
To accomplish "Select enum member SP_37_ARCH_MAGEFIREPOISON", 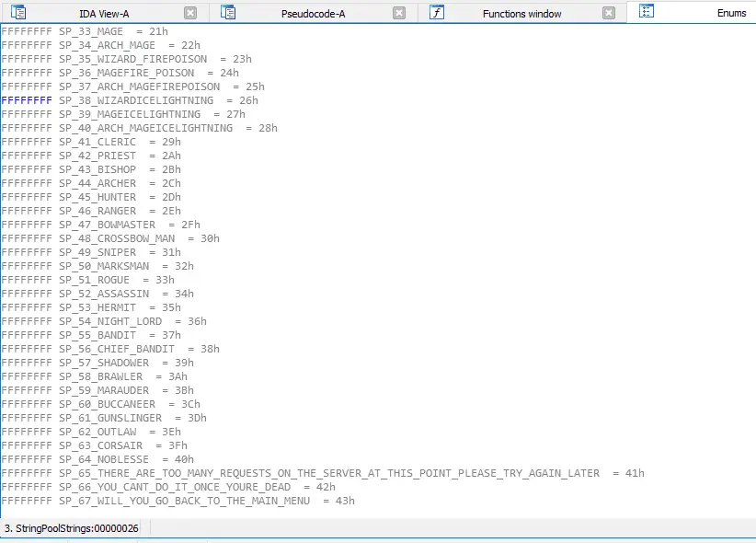I will tap(140, 87).
